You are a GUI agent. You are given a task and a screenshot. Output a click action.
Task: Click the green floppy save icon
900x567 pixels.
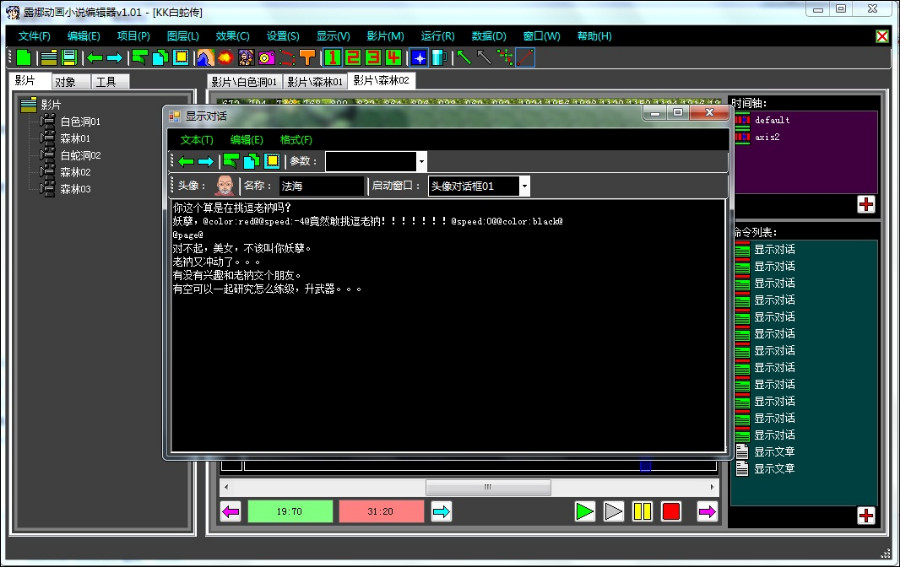[x=69, y=57]
